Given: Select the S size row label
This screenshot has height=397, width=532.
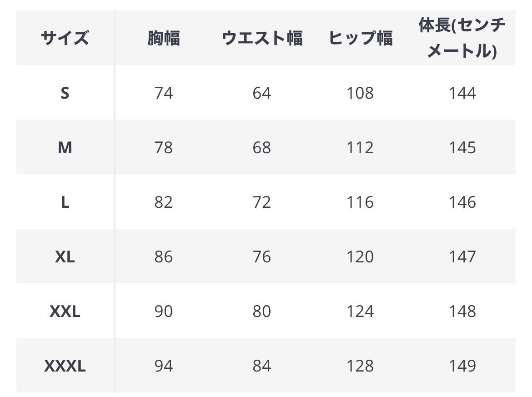Looking at the screenshot, I should pos(65,93).
